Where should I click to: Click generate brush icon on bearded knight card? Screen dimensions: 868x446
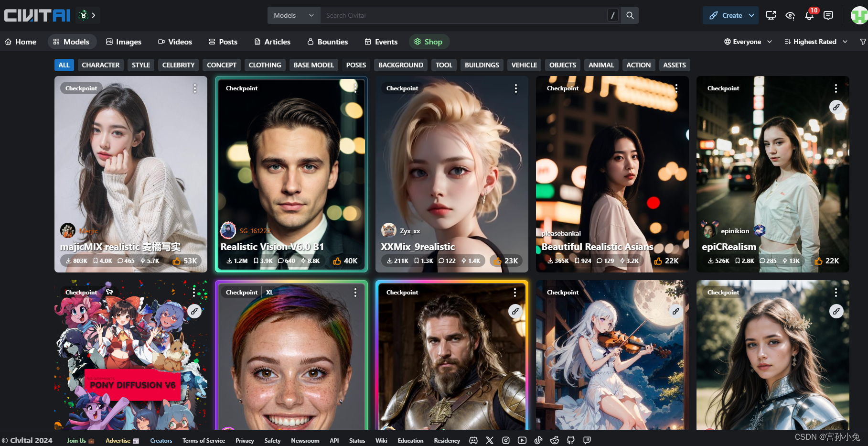(515, 311)
